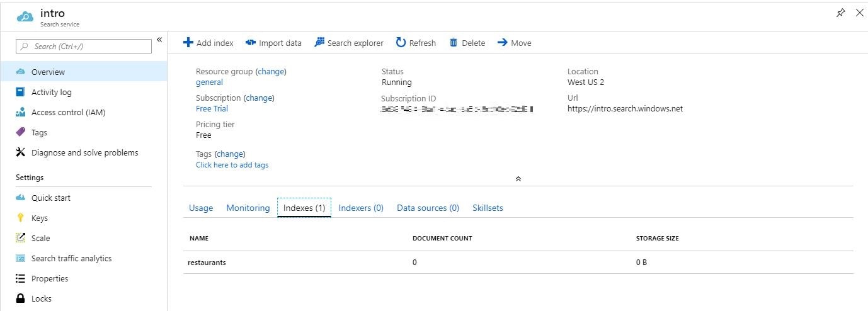Open the restaurants index row

click(518, 263)
